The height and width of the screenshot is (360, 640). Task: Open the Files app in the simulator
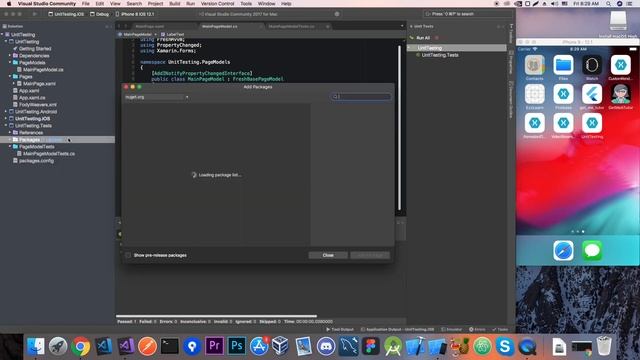coord(563,65)
